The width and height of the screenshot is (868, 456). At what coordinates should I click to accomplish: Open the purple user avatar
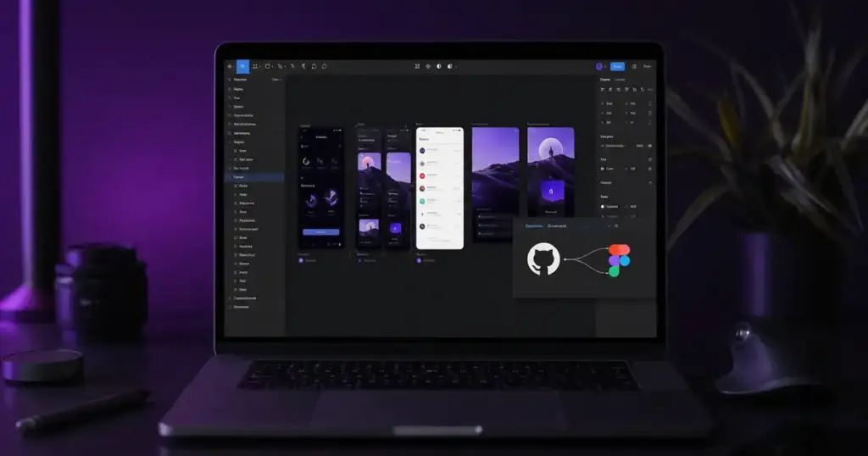pyautogui.click(x=599, y=66)
